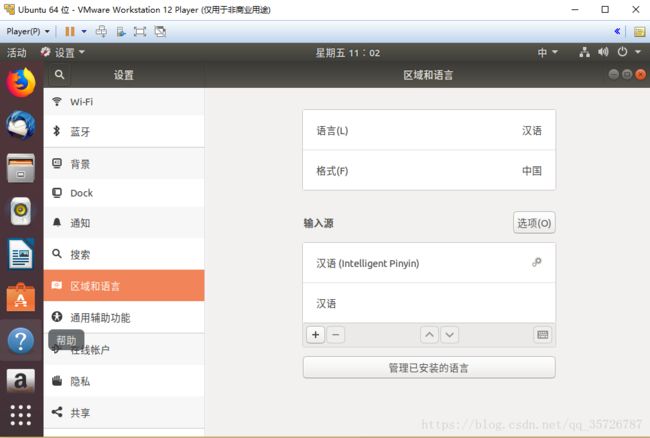Click 活动 activities in top bar
Image resolution: width=650 pixels, height=438 pixels.
17,53
